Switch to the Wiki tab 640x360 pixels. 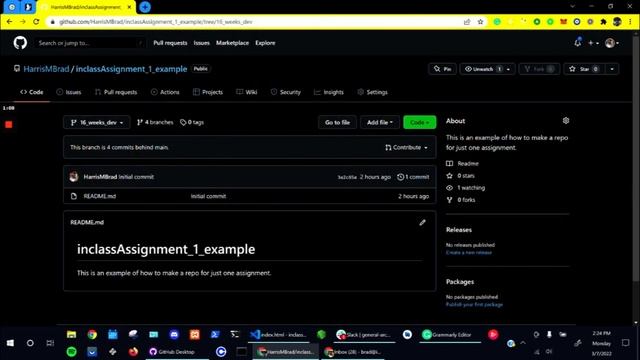pos(247,92)
